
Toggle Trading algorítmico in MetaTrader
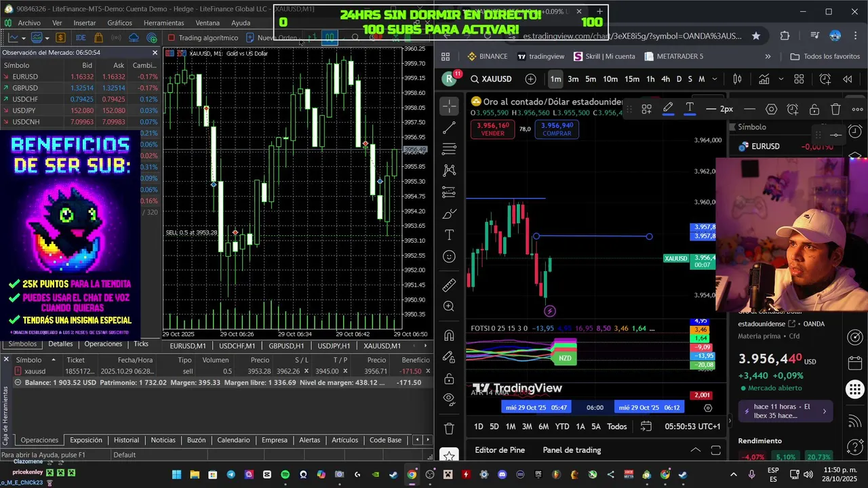pyautogui.click(x=202, y=38)
